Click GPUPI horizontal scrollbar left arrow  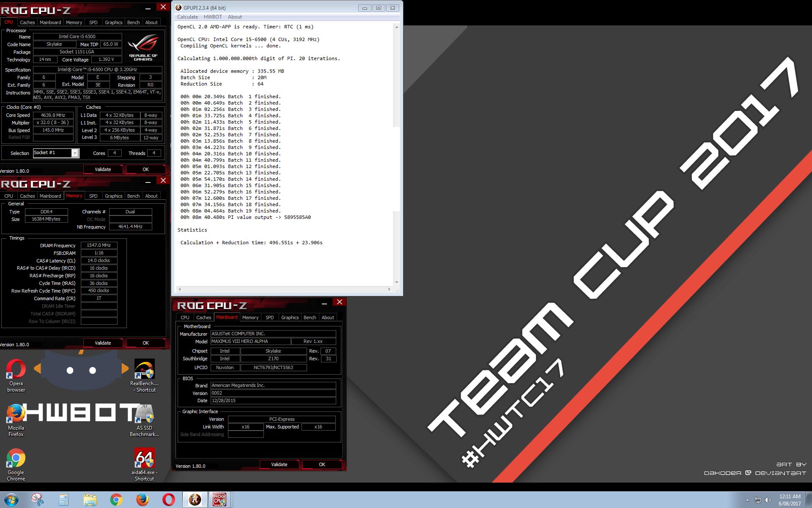coord(180,290)
